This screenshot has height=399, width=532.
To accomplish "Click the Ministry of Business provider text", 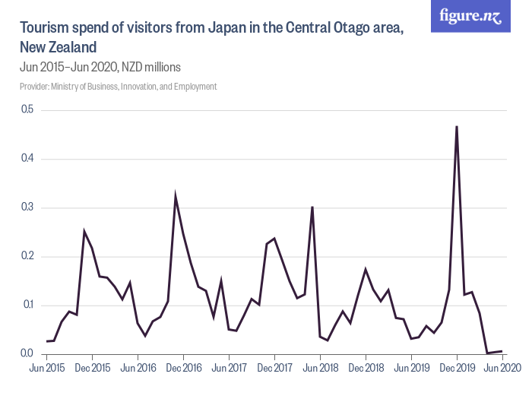I will point(119,87).
